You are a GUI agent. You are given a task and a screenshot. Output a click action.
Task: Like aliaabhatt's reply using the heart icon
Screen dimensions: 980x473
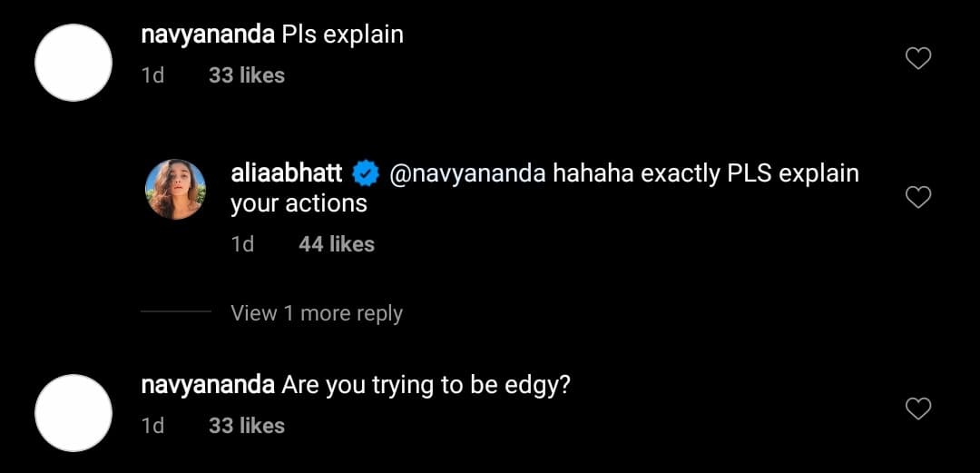[919, 196]
